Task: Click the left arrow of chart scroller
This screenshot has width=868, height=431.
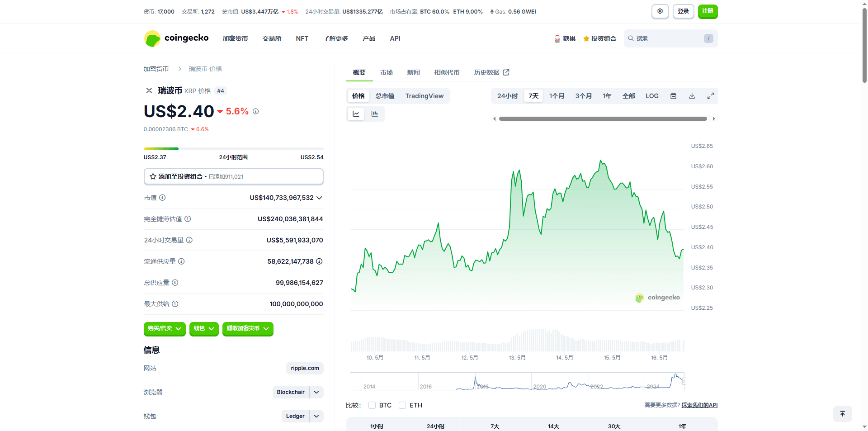Action: (494, 119)
